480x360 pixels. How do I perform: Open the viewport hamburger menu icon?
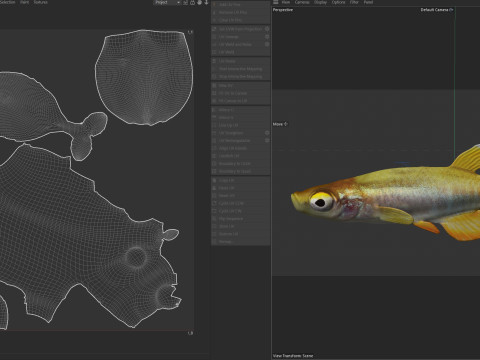click(x=276, y=2)
